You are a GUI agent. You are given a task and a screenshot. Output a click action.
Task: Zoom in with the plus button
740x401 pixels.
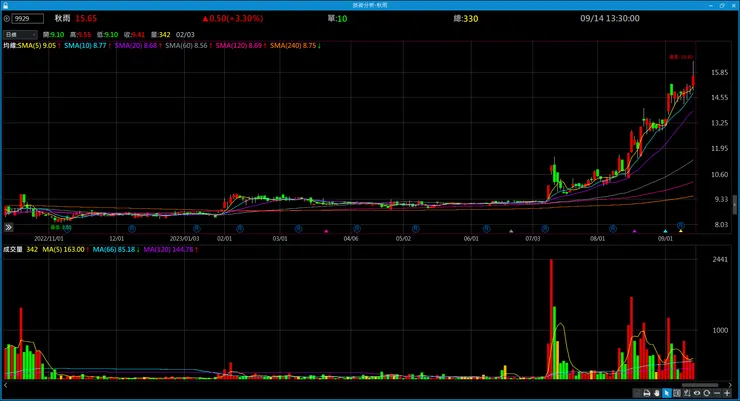click(x=727, y=393)
